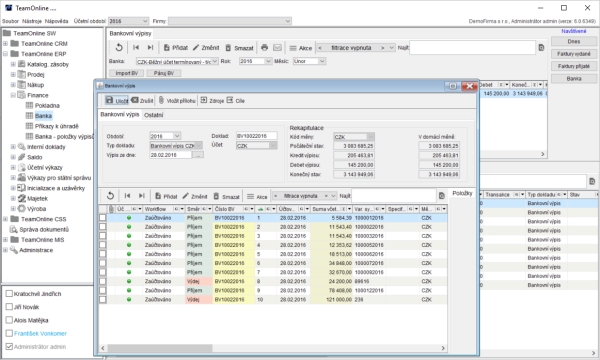The image size is (600, 360).
Task: Select Pokladna in the Finance tree
Action: click(47, 106)
